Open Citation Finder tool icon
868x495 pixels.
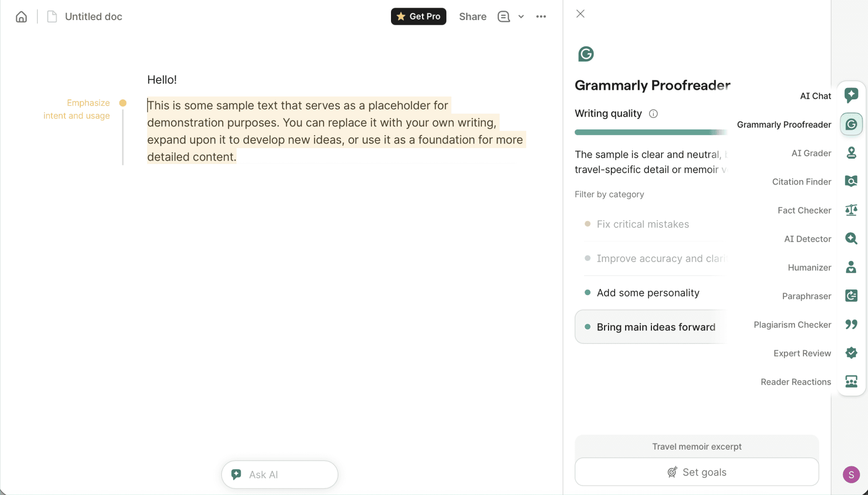tap(851, 182)
